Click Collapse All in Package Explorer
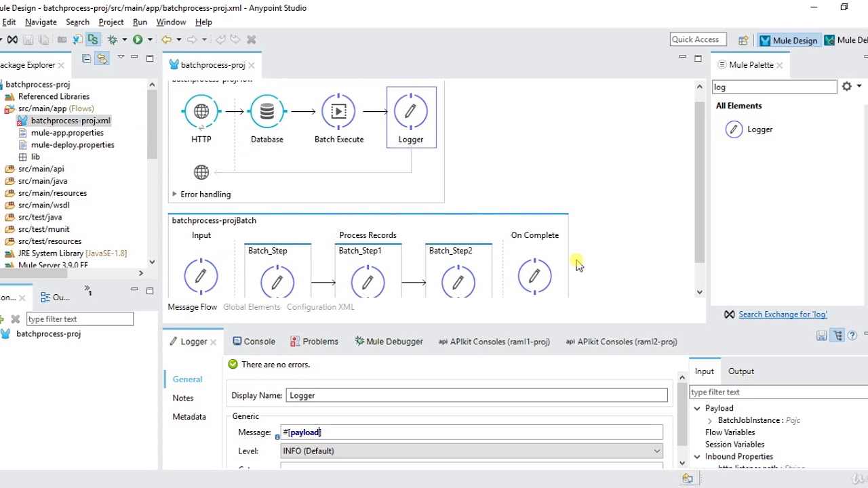The image size is (868, 488). (x=86, y=59)
